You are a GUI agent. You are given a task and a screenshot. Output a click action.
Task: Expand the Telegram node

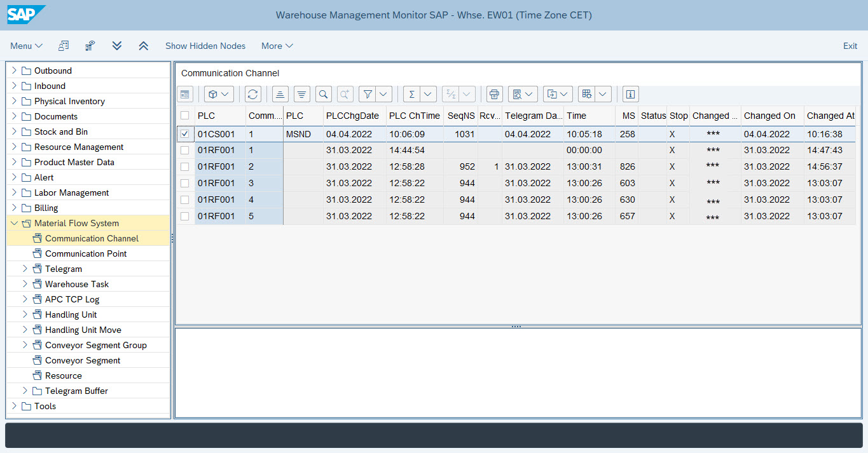click(25, 269)
